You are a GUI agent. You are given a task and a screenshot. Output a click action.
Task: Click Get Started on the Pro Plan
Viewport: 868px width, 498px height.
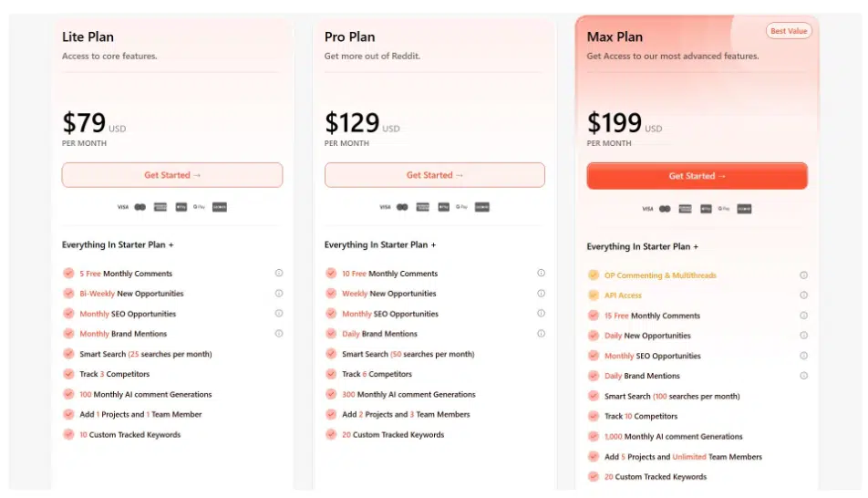click(x=434, y=175)
